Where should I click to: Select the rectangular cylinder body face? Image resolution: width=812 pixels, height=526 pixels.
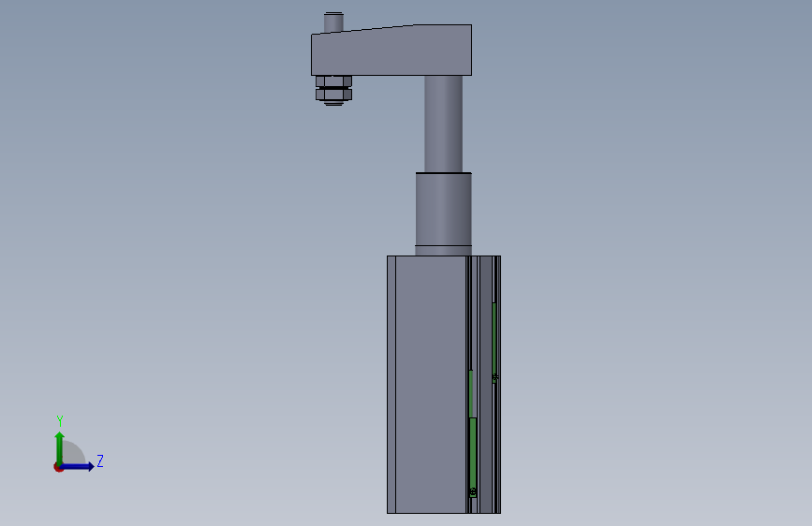430,384
